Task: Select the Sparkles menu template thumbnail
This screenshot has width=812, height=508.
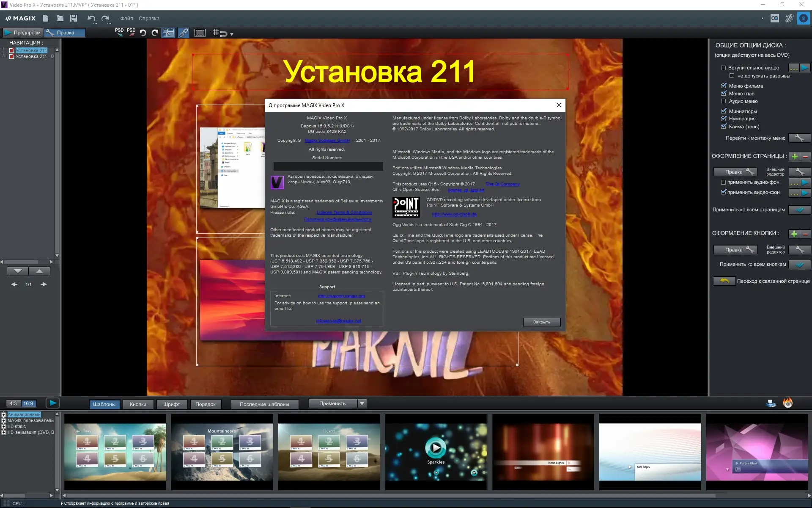Action: tap(436, 452)
